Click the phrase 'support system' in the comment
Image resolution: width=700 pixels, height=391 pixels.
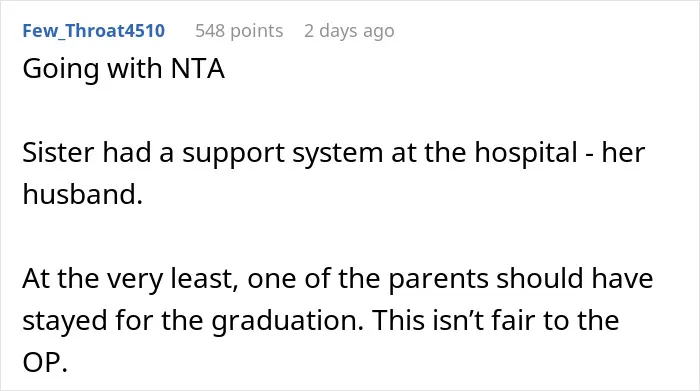(x=282, y=154)
